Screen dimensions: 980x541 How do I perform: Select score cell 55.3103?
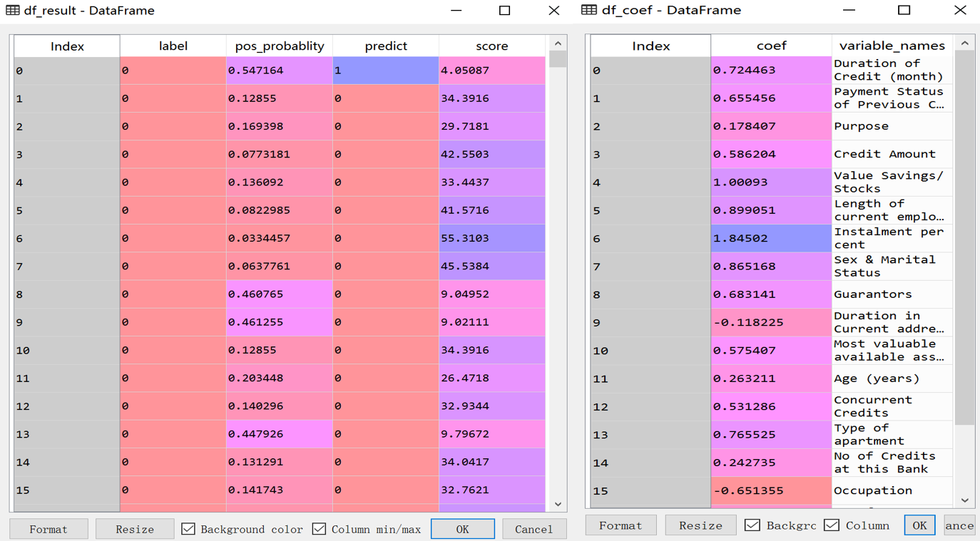tap(492, 238)
